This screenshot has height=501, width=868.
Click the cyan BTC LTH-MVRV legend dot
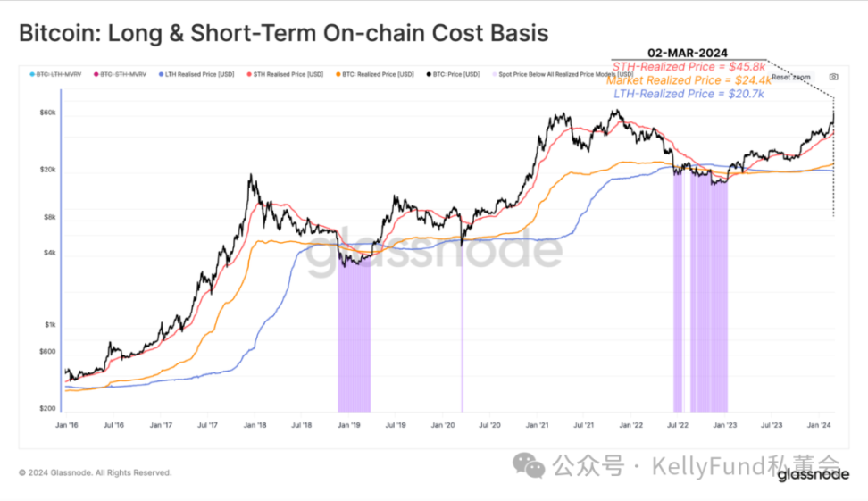click(32, 74)
